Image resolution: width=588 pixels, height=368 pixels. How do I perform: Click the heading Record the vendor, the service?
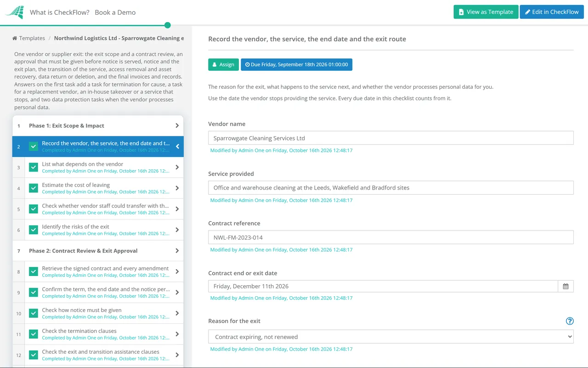tap(307, 39)
